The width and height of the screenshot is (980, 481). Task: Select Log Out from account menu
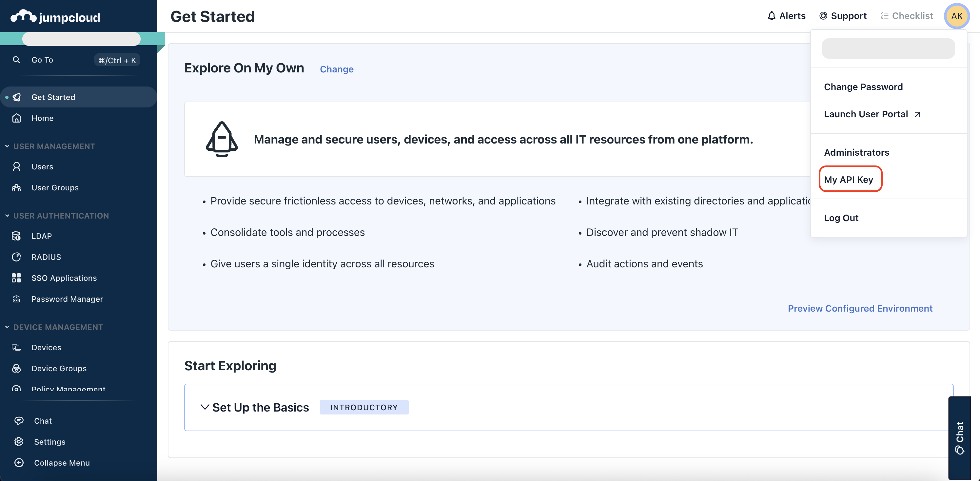click(841, 218)
